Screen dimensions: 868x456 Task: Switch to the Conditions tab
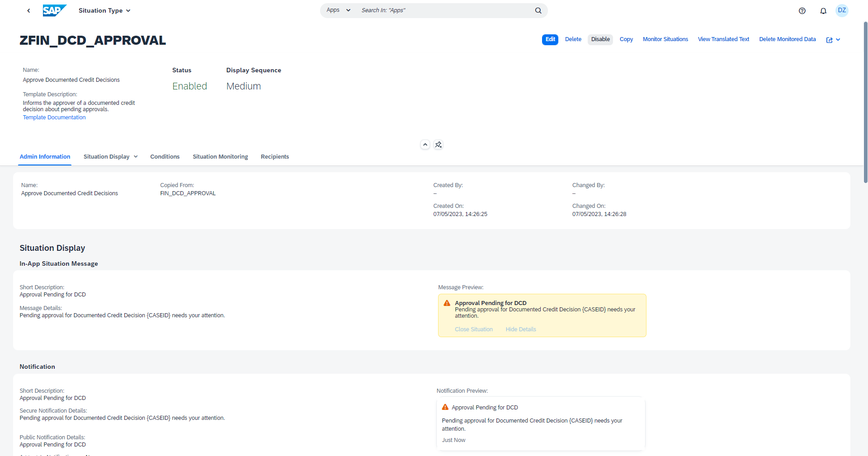165,157
